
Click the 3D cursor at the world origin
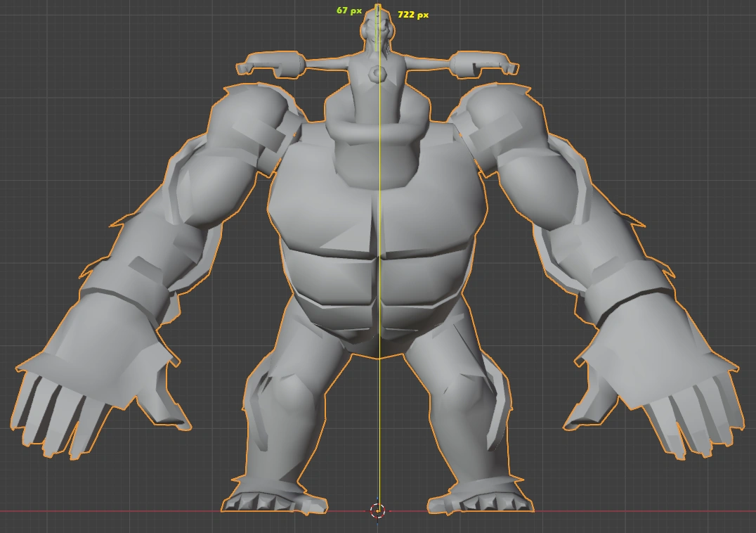coord(377,510)
